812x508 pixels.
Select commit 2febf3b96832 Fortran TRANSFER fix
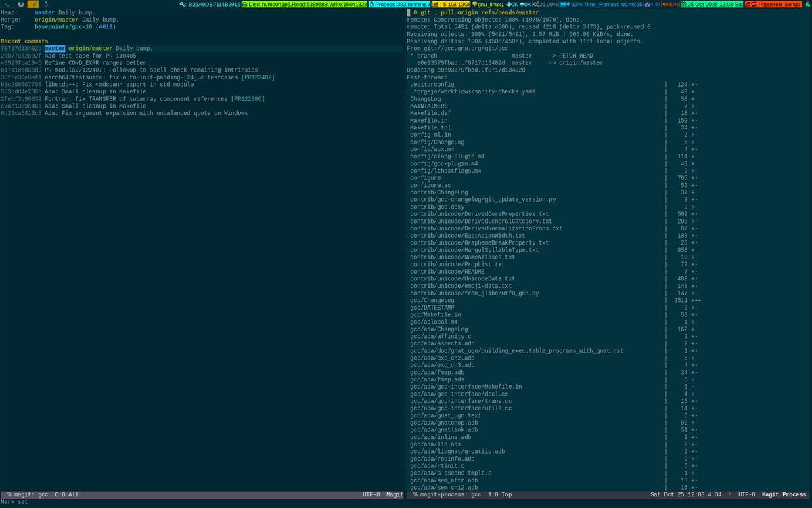[x=203, y=99]
